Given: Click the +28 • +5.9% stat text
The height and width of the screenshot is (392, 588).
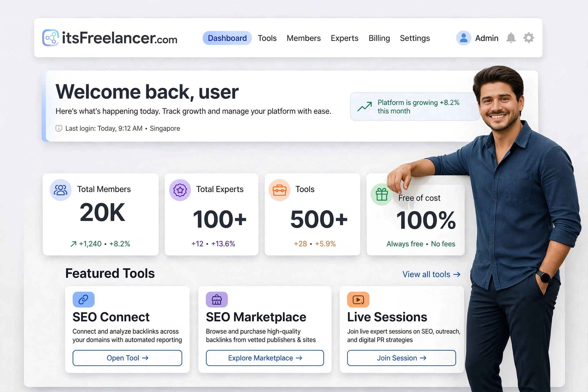Looking at the screenshot, I should [315, 244].
